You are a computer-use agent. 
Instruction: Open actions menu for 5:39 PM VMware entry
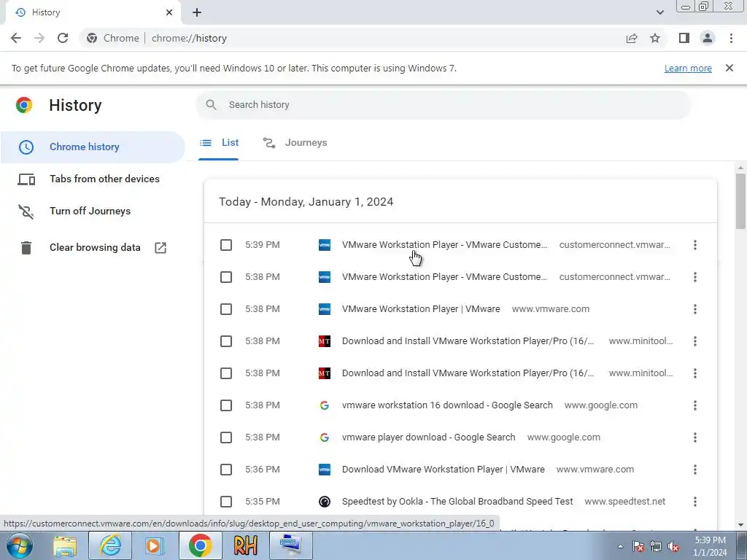[694, 245]
